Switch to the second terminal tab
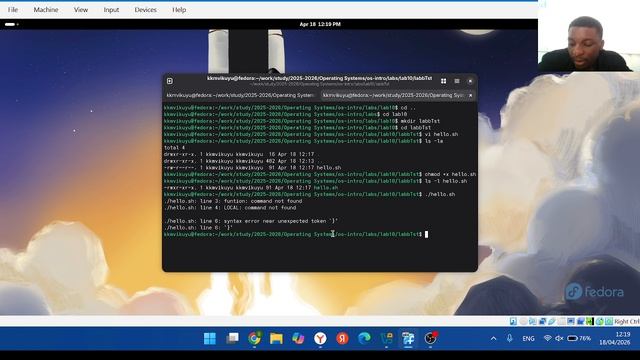The height and width of the screenshot is (360, 640). (x=393, y=95)
